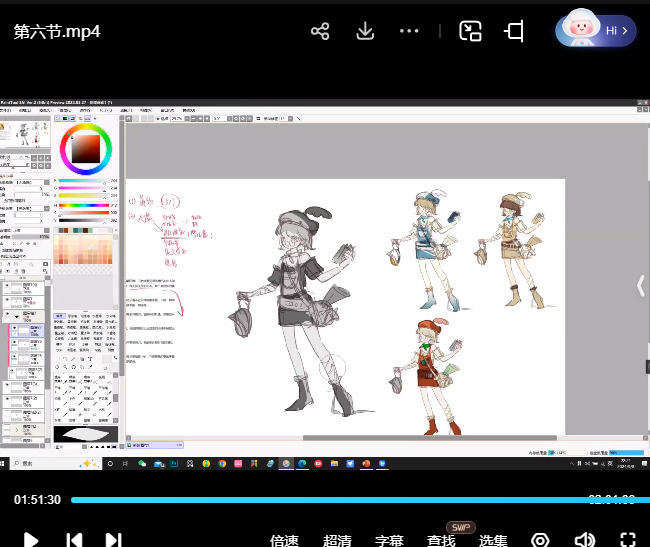
Task: Open the player settings hexagon icon
Action: click(x=540, y=540)
